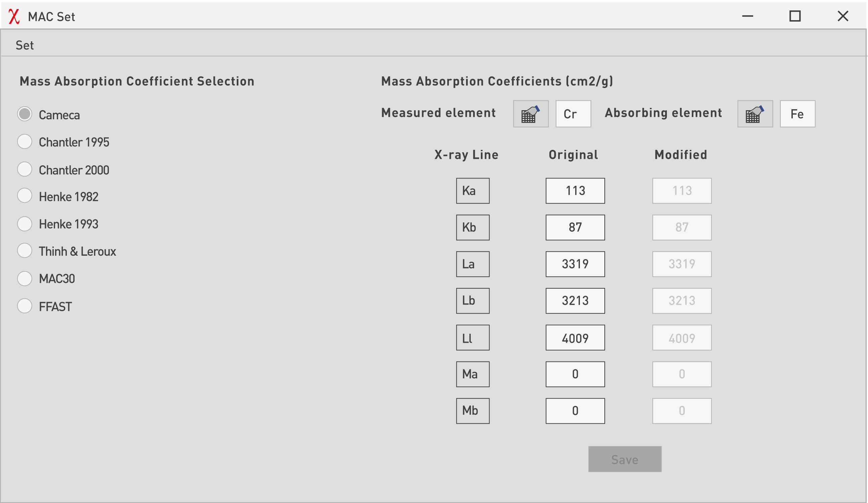The height and width of the screenshot is (503, 868).
Task: Open periodic table picker for Measured element
Action: click(x=531, y=114)
